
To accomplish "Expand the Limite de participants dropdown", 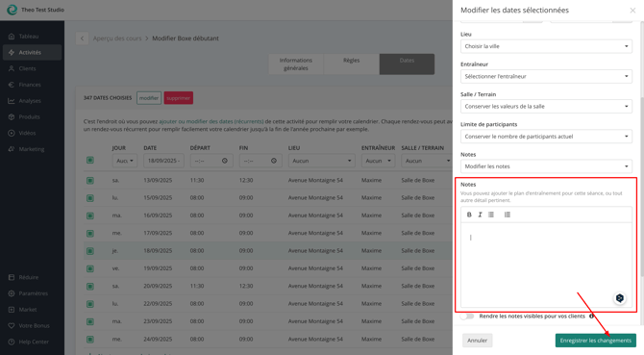I will pyautogui.click(x=546, y=137).
